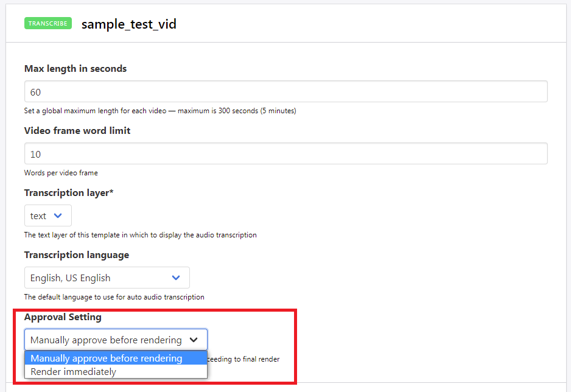Click the 'Video frame word limit' label
The width and height of the screenshot is (571, 392).
click(77, 131)
